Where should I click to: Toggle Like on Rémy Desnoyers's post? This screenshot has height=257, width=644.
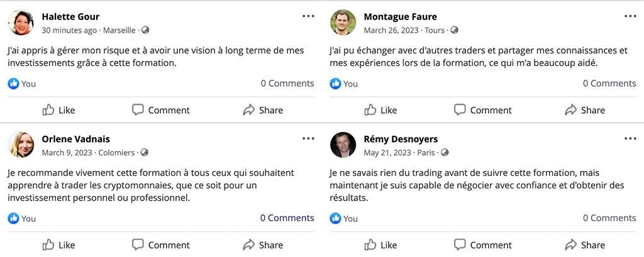pyautogui.click(x=380, y=244)
